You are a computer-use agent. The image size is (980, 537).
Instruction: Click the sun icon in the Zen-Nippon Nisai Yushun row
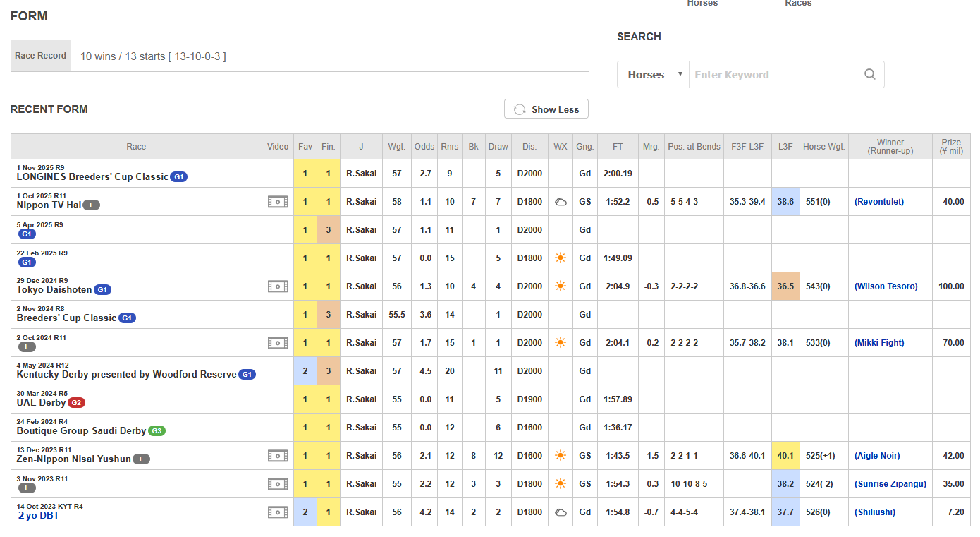(x=561, y=456)
